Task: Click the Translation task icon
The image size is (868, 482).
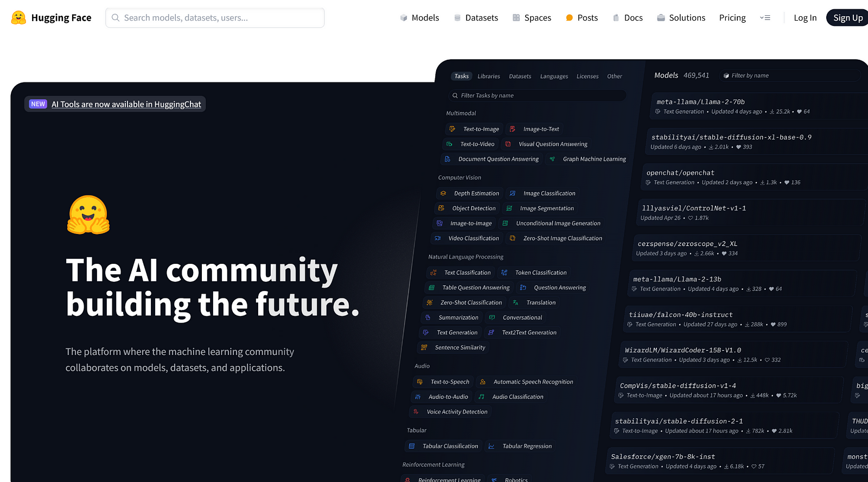Action: [515, 303]
